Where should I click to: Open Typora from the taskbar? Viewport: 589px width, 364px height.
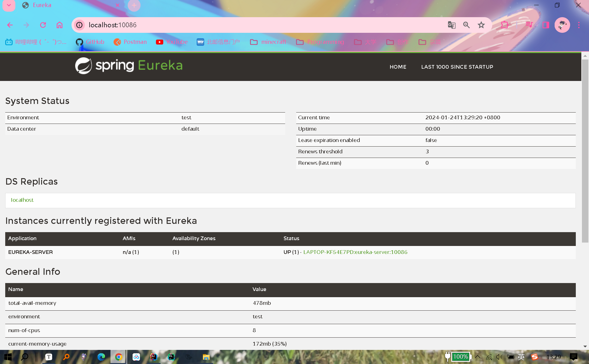[48, 357]
